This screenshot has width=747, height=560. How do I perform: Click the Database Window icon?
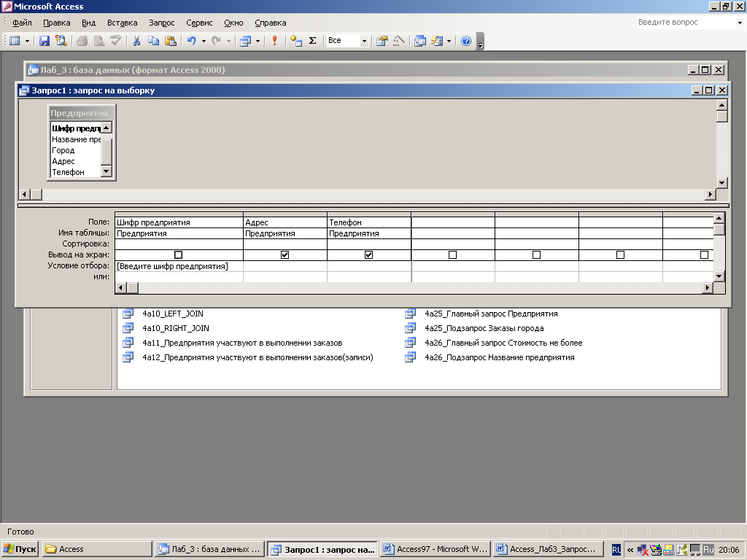(420, 41)
